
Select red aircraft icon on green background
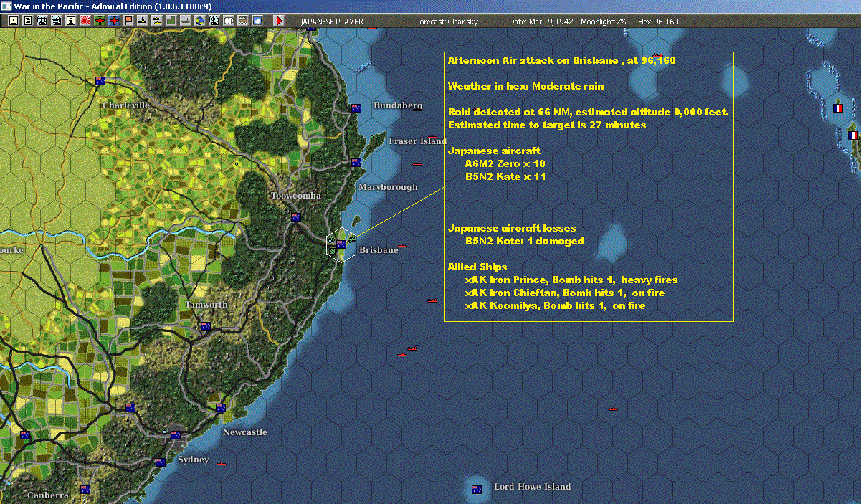coord(100,21)
